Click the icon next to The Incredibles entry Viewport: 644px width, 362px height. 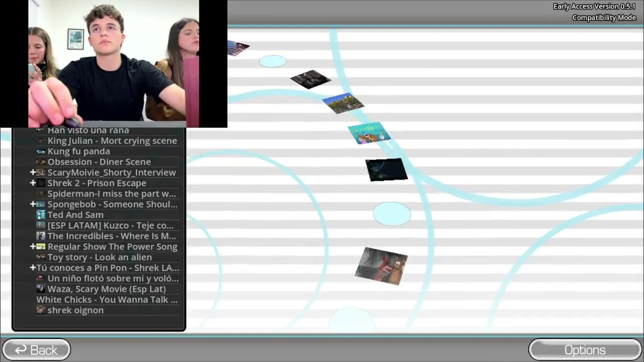[41, 236]
